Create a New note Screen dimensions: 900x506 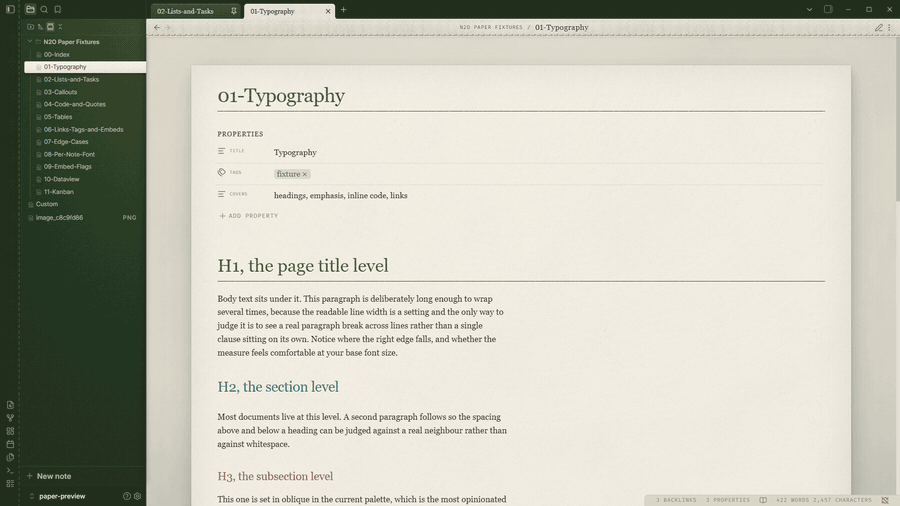point(49,476)
